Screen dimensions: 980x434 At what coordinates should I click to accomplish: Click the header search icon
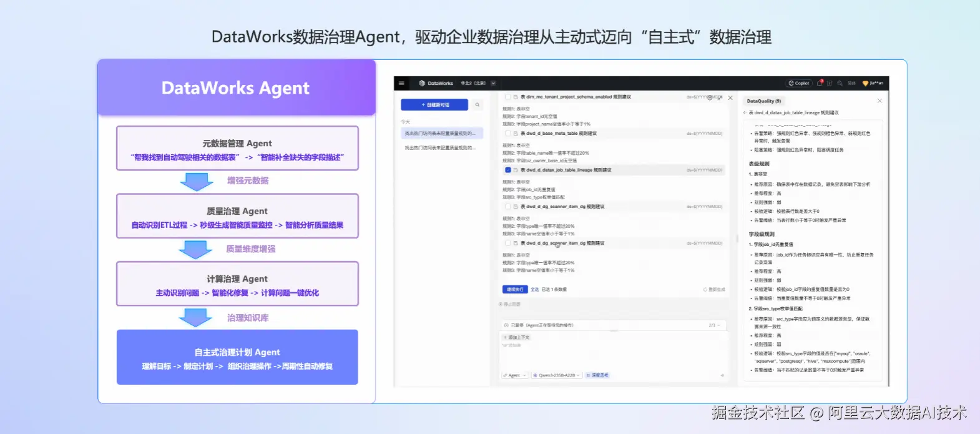click(x=840, y=83)
